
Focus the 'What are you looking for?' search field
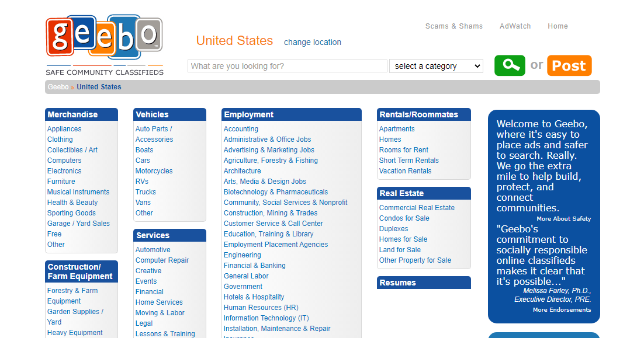click(x=288, y=66)
